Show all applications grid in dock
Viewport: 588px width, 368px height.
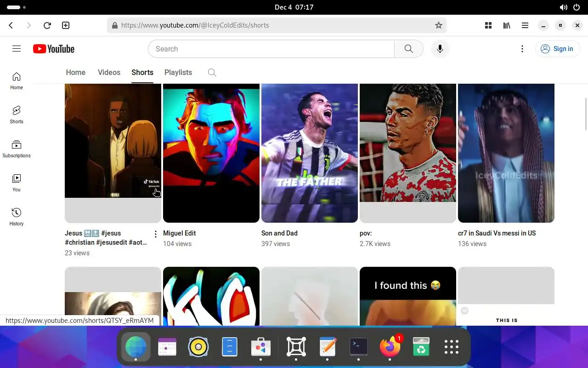452,347
